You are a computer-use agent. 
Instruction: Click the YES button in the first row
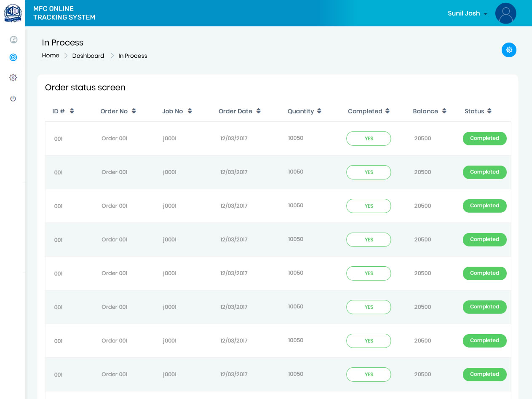(x=369, y=139)
